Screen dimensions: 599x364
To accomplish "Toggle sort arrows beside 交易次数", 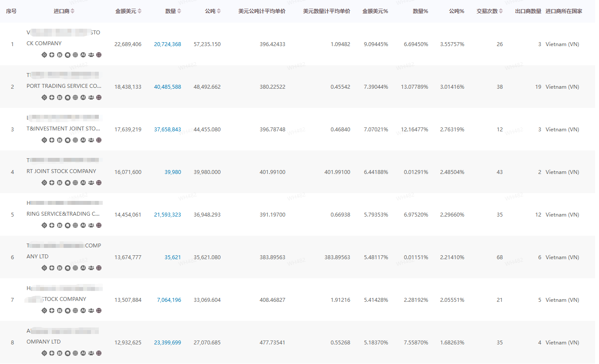I will [x=501, y=11].
